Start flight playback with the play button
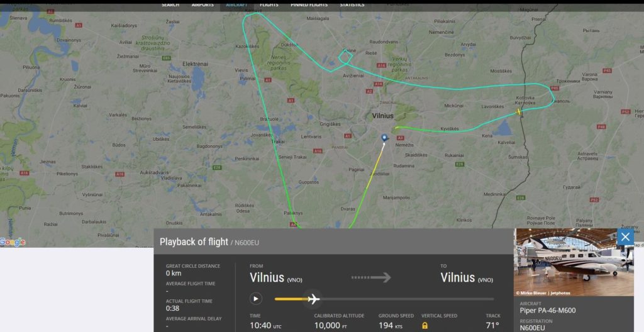 click(x=255, y=299)
